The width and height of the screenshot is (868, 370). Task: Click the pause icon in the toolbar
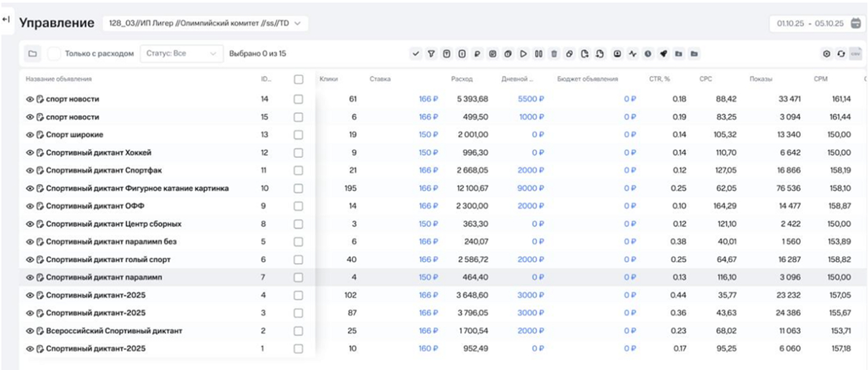click(539, 54)
